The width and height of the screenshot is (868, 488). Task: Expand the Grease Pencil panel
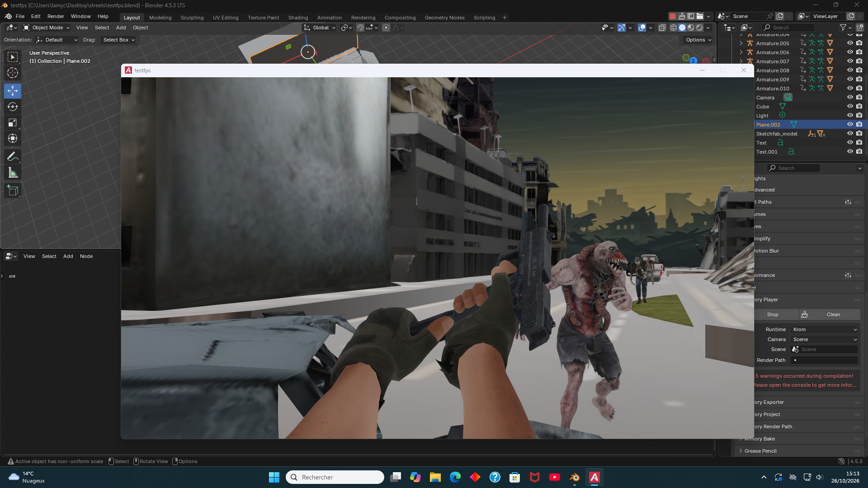coord(760,451)
